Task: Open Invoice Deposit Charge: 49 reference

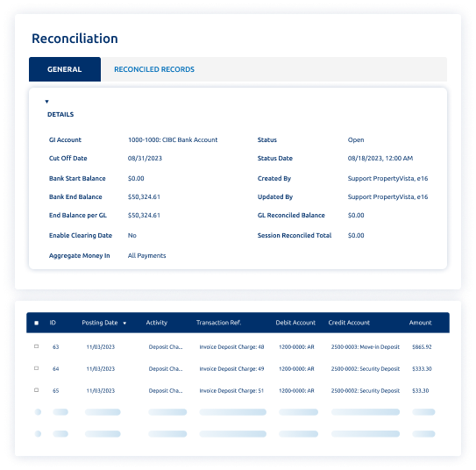Action: click(231, 368)
